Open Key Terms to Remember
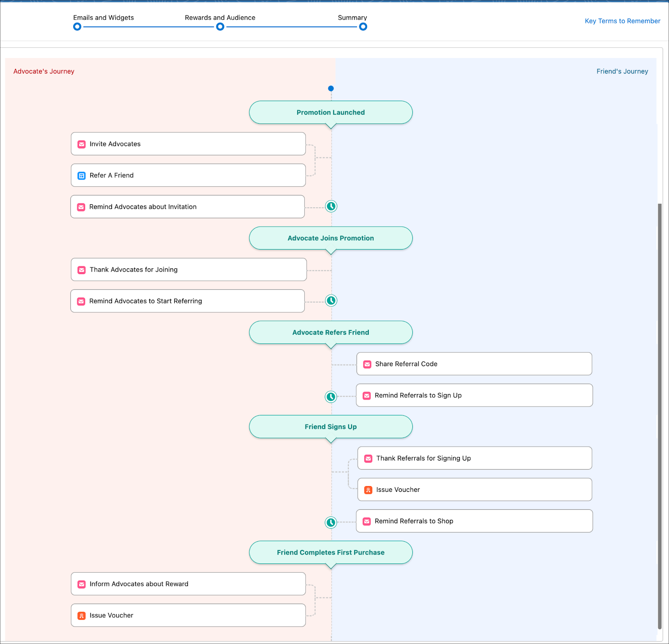 622,21
